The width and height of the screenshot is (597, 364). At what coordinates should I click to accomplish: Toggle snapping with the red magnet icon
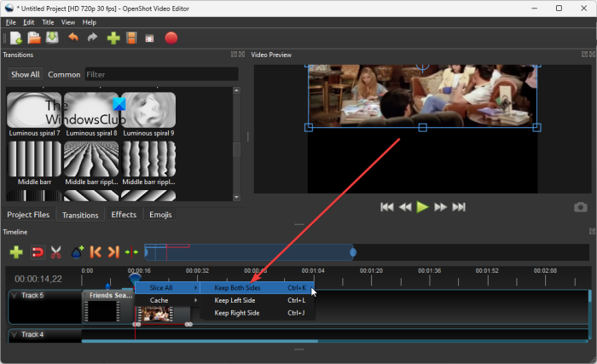point(38,252)
